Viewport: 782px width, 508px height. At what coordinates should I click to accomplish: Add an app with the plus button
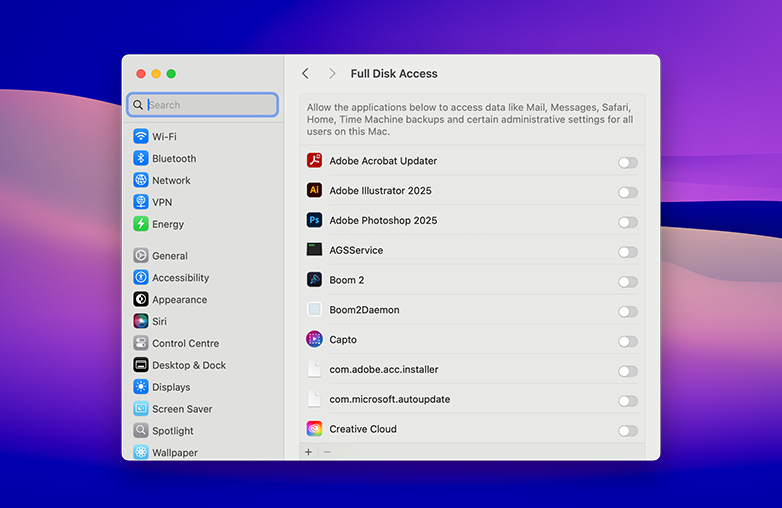coord(308,452)
